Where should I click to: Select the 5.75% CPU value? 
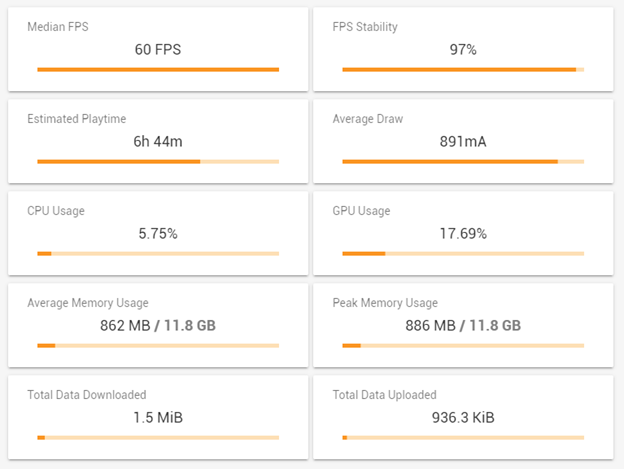coord(158,233)
